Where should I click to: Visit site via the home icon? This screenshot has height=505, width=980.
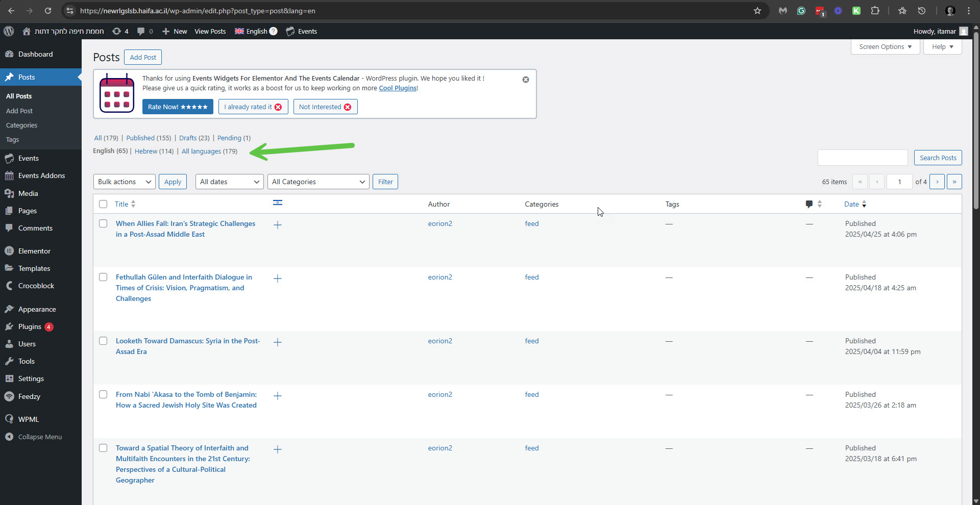pos(27,31)
